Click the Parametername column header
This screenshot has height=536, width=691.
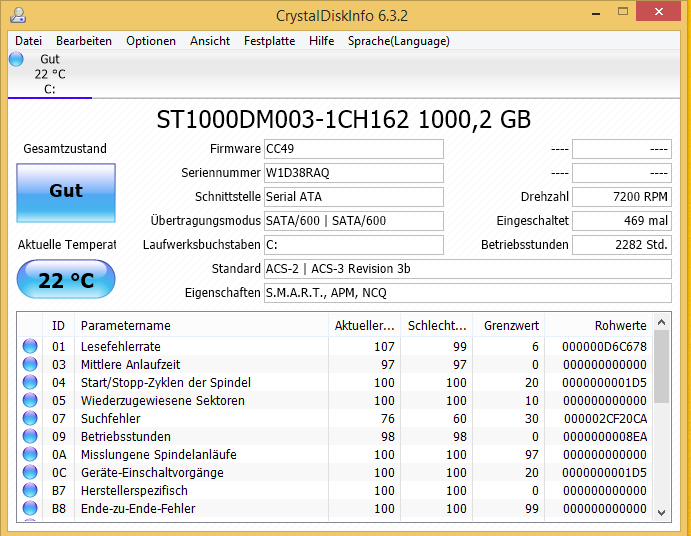click(x=201, y=325)
